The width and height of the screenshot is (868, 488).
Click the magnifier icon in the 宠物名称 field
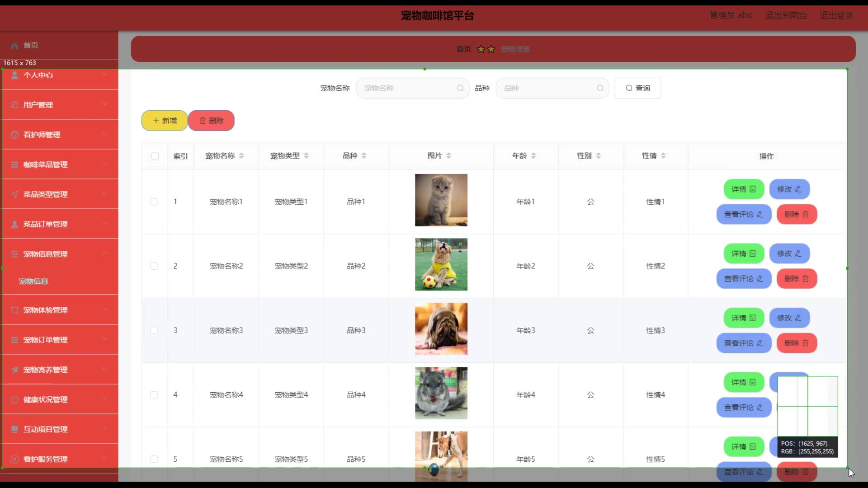460,88
